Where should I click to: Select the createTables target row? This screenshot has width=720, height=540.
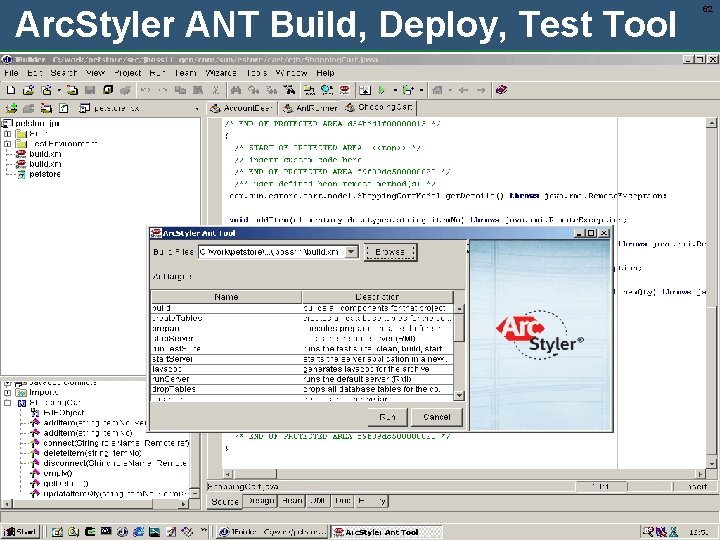pos(302,318)
